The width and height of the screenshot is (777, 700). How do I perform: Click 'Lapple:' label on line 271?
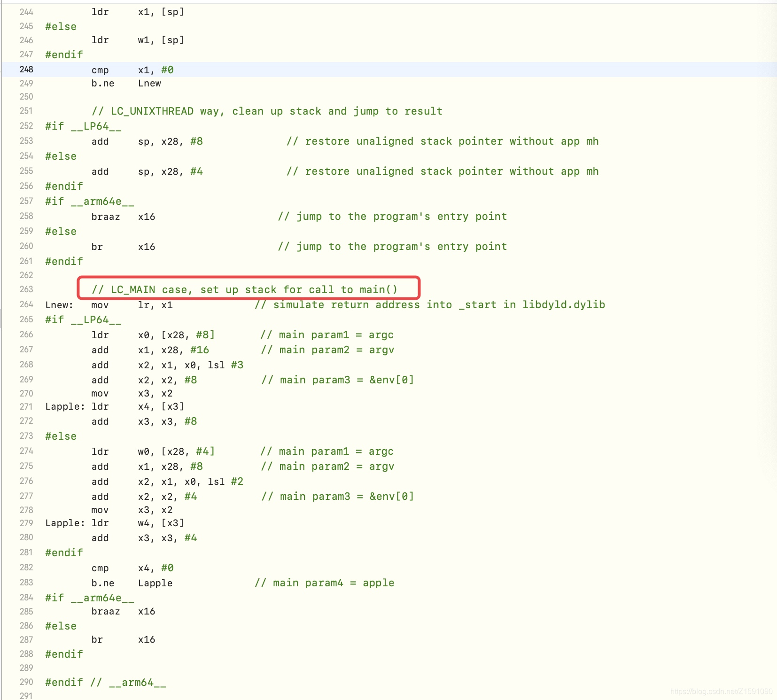click(65, 406)
